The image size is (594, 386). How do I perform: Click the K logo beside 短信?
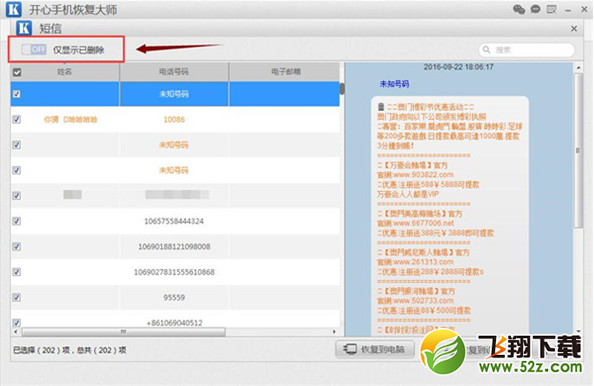pos(23,28)
